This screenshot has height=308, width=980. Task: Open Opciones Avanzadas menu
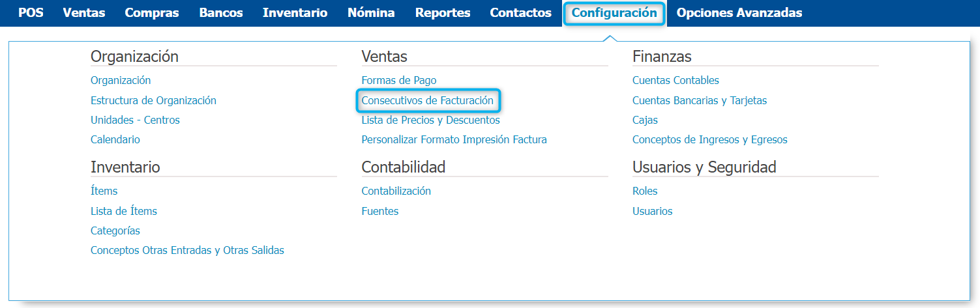point(739,13)
